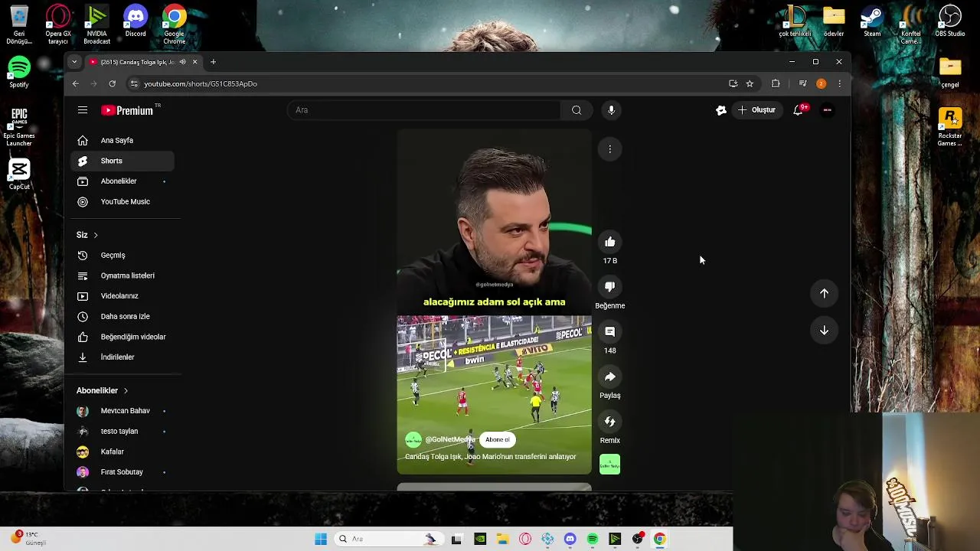Click the magnifier search button in YouTube

[577, 110]
